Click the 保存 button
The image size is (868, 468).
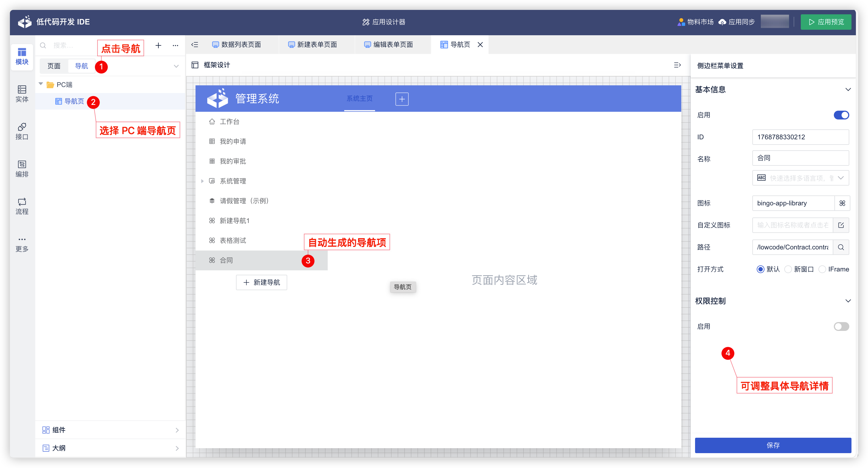pos(773,445)
